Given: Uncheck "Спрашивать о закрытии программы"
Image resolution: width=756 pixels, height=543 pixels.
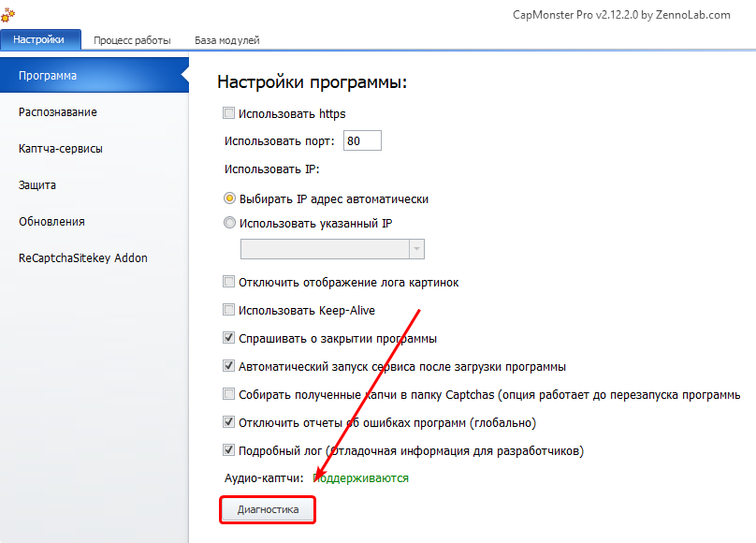Looking at the screenshot, I should [x=229, y=338].
